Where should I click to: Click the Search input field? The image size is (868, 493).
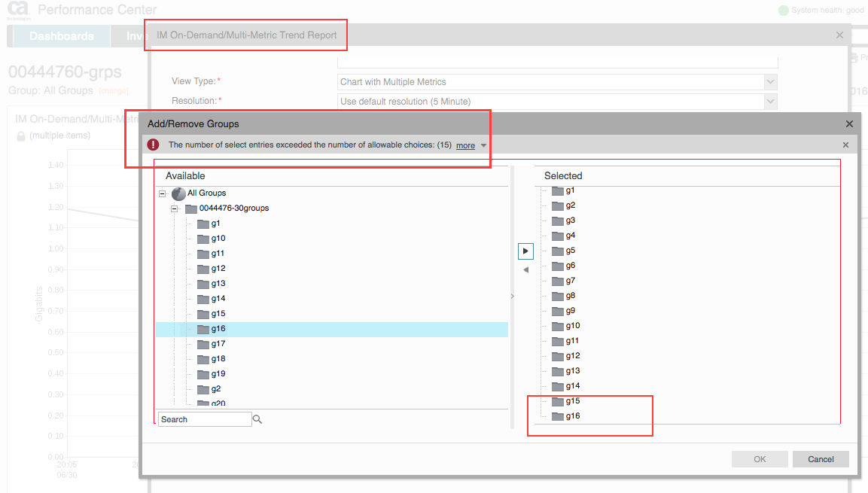[205, 419]
